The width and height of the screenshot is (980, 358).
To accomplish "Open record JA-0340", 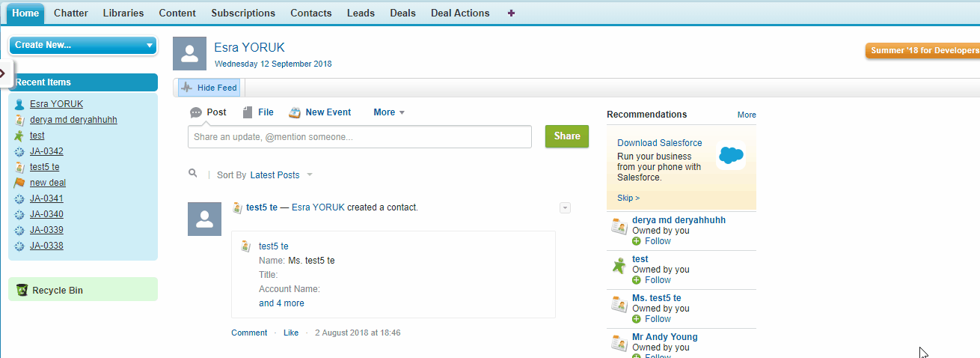I will 46,214.
